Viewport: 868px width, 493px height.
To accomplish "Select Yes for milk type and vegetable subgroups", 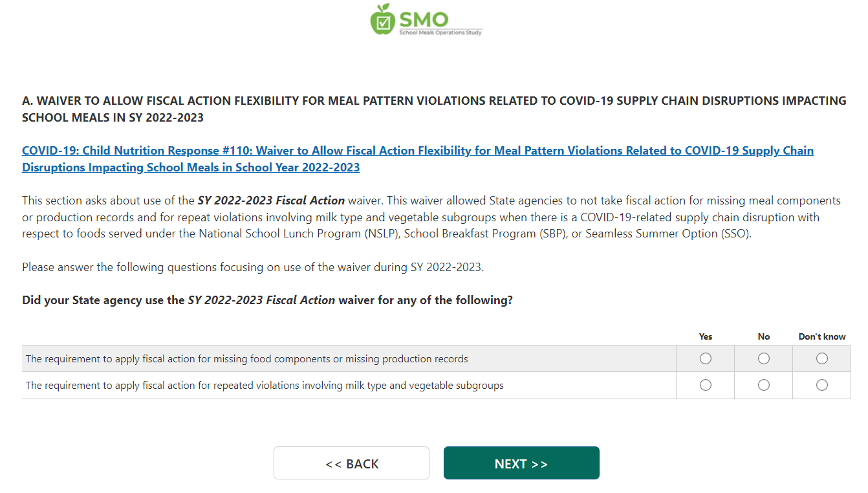I will [706, 386].
